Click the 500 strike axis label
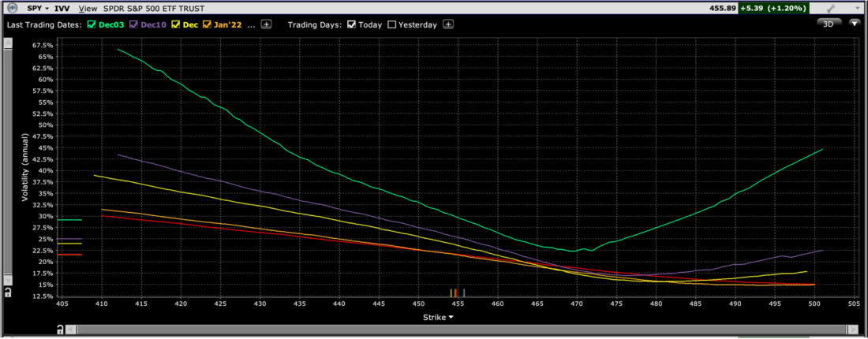868x339 pixels. (x=814, y=305)
